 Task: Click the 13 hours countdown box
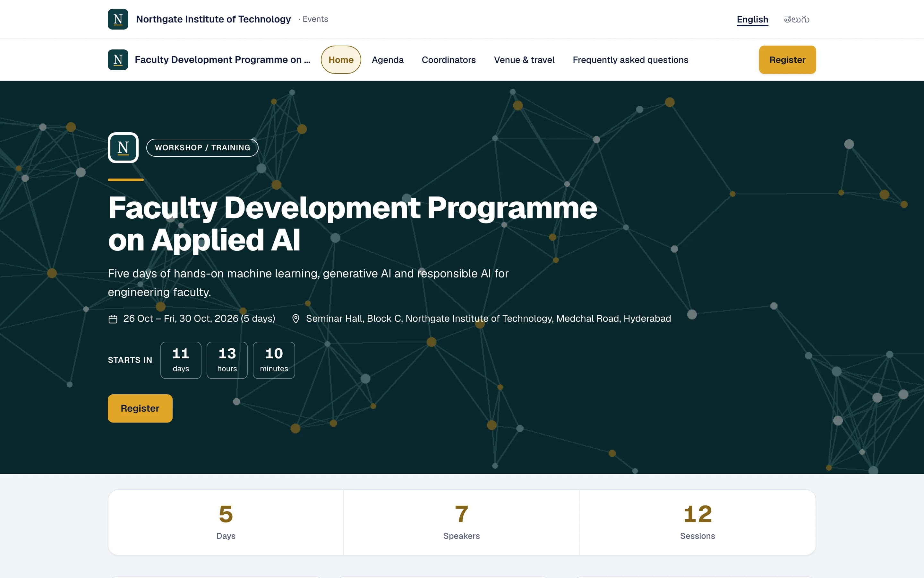(x=227, y=360)
